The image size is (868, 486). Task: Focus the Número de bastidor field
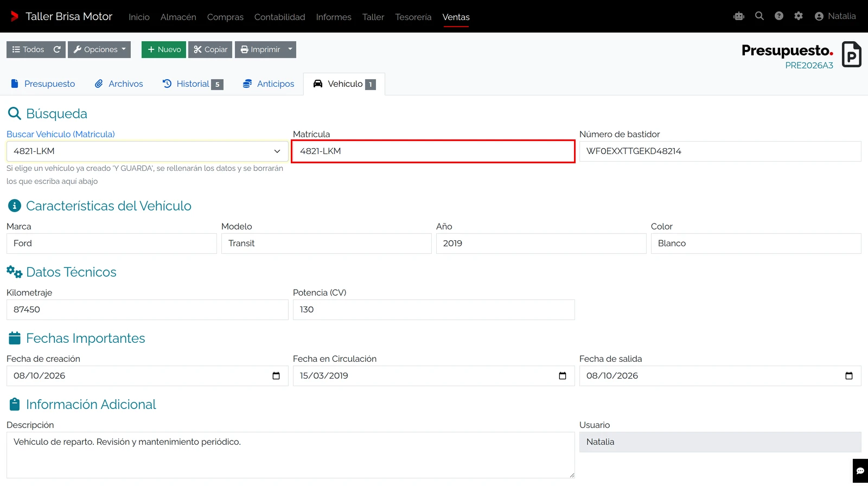point(720,151)
